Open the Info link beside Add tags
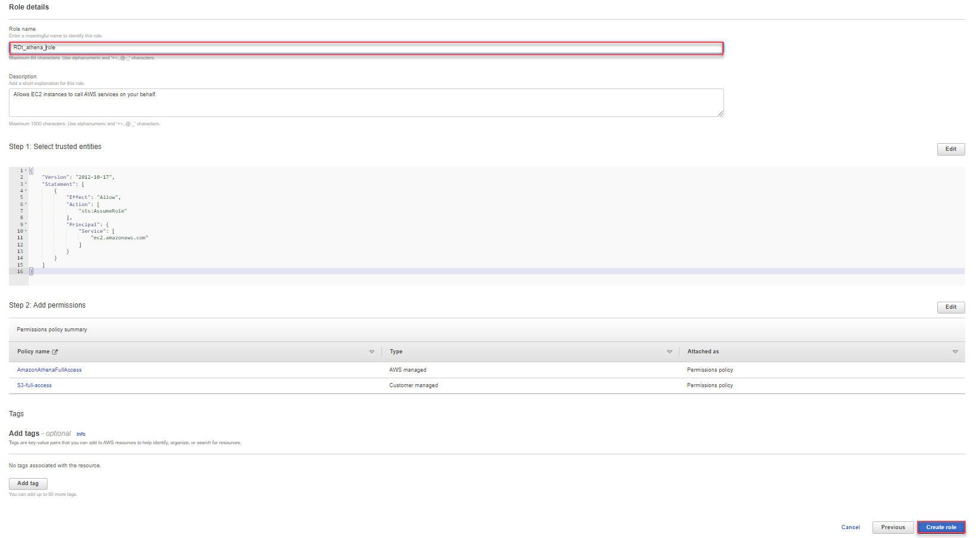The height and width of the screenshot is (538, 980). pyautogui.click(x=81, y=434)
